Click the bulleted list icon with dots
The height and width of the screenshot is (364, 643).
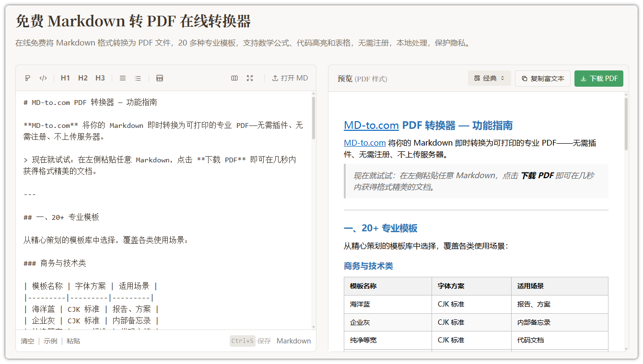138,78
